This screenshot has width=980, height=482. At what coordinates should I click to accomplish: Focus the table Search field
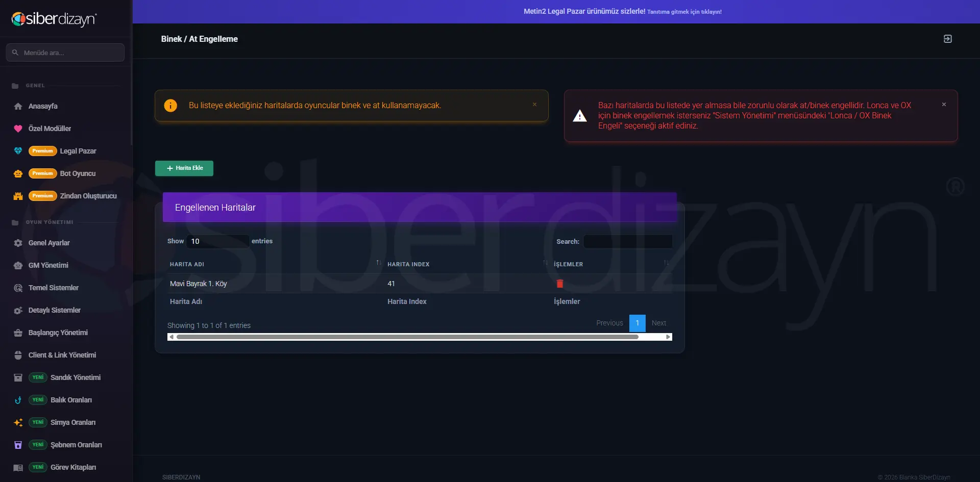(x=628, y=242)
